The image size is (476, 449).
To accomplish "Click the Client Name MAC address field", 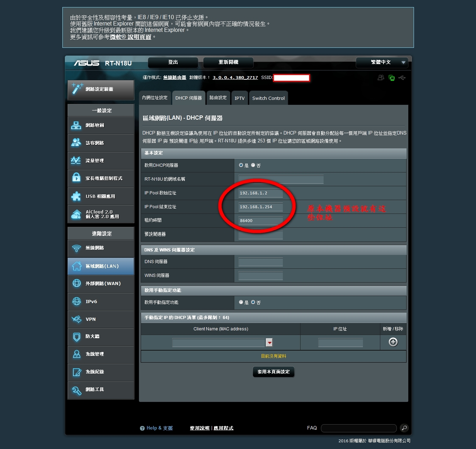I will [219, 342].
